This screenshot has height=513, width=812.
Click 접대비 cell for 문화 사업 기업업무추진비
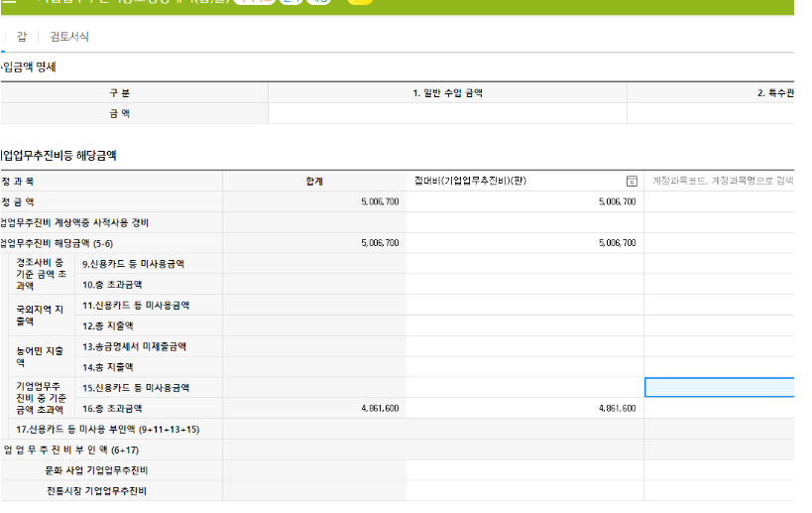click(524, 469)
